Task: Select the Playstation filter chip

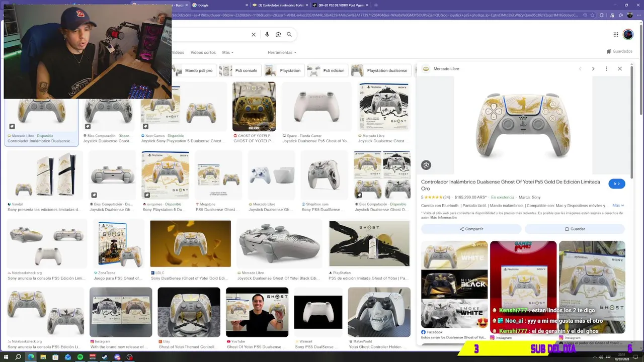Action: (284, 70)
